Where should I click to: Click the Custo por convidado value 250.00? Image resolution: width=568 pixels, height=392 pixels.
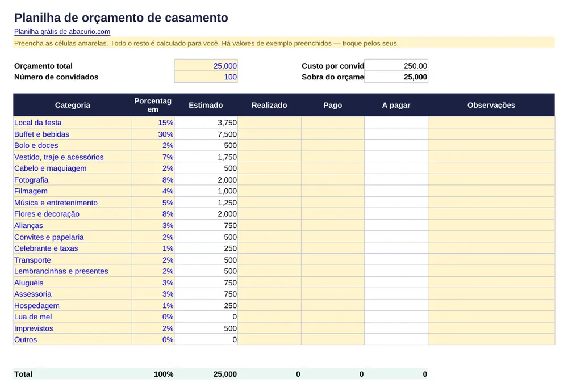pyautogui.click(x=396, y=66)
